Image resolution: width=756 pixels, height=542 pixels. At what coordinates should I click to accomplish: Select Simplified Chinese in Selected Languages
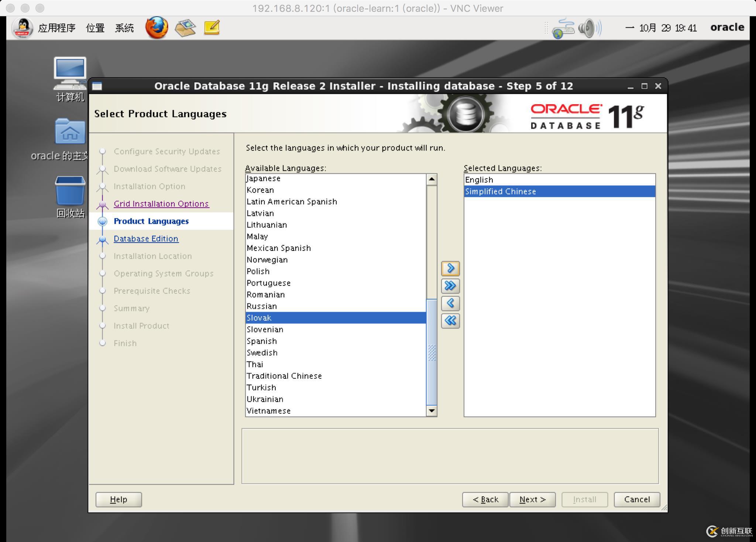pyautogui.click(x=560, y=191)
